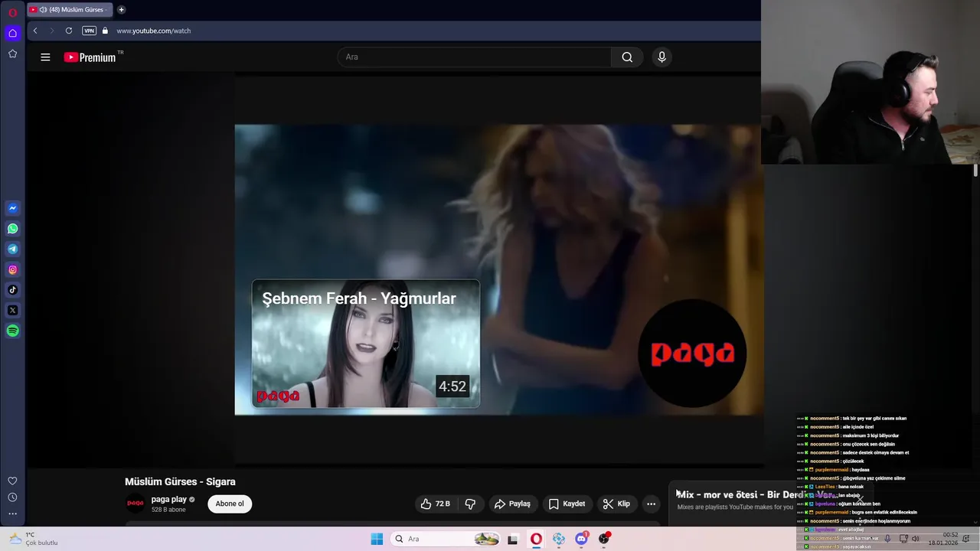Dislike the video with thumbs down
The width and height of the screenshot is (980, 551).
470,504
